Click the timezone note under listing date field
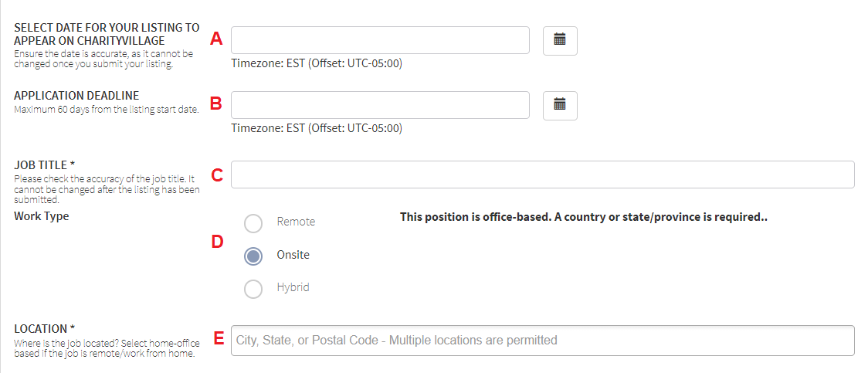Viewport: 868px width, 373px height. point(317,63)
